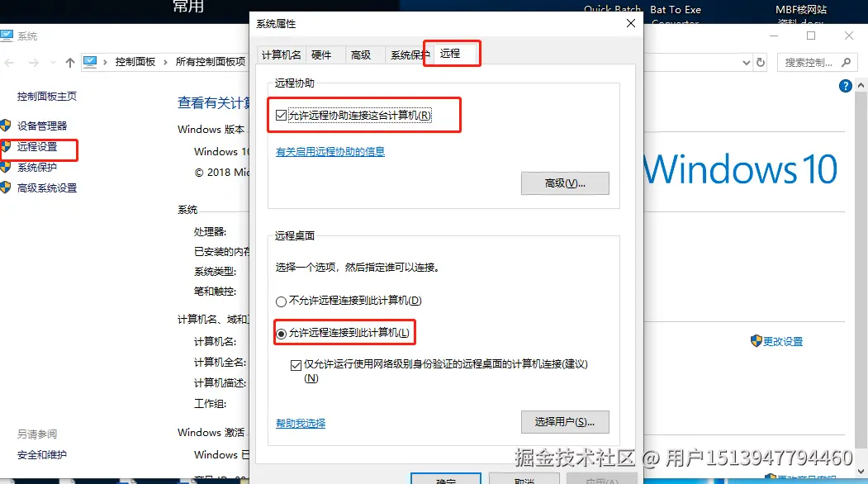Click 更改设置 link with shield

(x=783, y=342)
